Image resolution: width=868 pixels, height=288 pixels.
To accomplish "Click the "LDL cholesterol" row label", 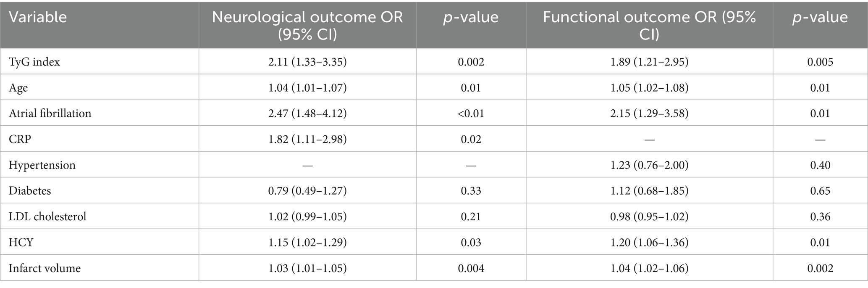I will click(47, 217).
